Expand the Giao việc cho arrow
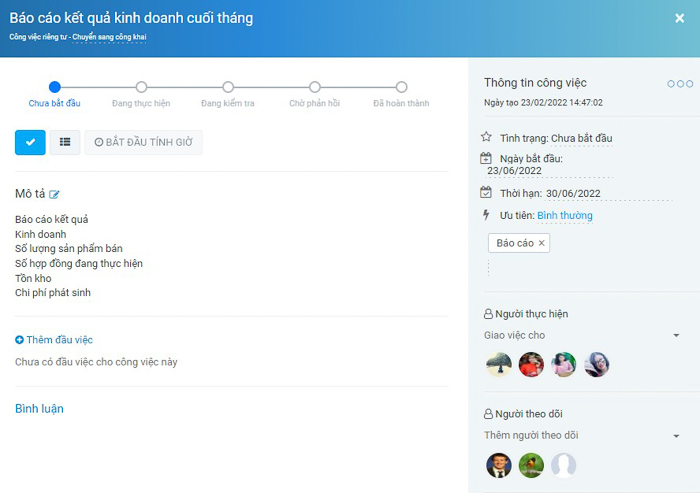Screen dimensions: 700x493 point(676,335)
